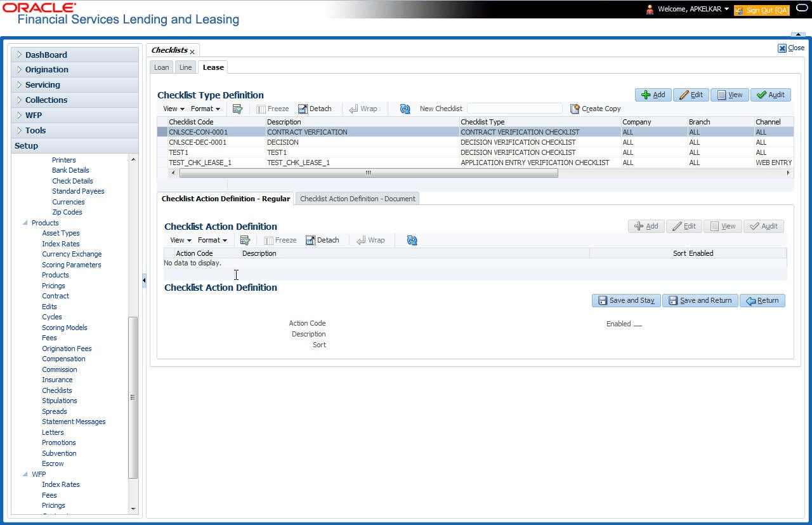Switch to the Line tab
Screen dimensions: 812x525
tap(185, 67)
